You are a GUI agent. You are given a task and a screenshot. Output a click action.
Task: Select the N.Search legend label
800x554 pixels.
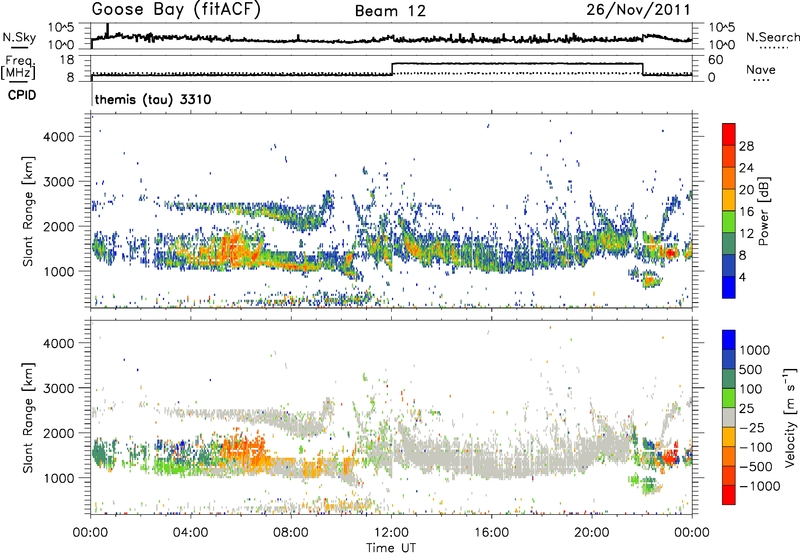(772, 37)
